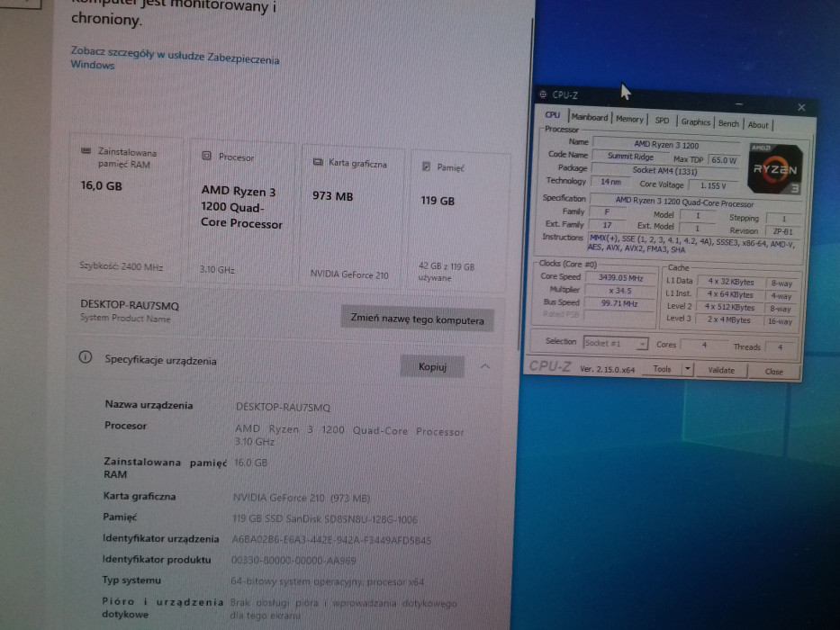This screenshot has width=840, height=630.
Task: Click the info icon beside Specyfikacje urządzenia
Action: tap(86, 357)
